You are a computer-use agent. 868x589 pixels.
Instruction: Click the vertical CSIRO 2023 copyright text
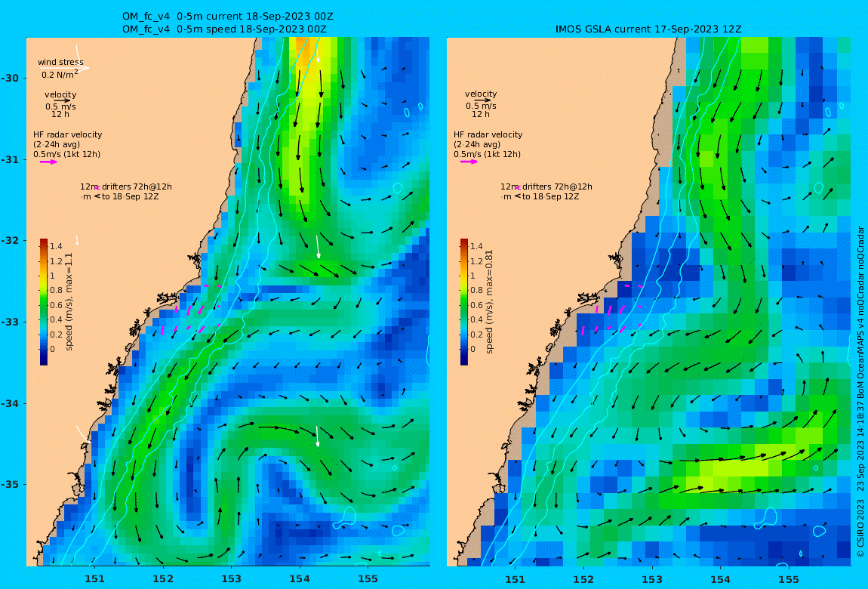[860, 392]
